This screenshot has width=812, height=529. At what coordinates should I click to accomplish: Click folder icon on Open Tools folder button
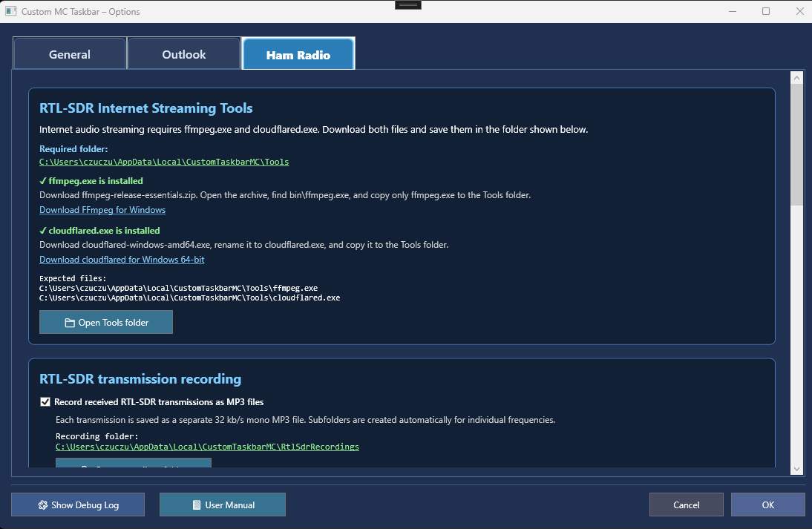click(x=70, y=323)
